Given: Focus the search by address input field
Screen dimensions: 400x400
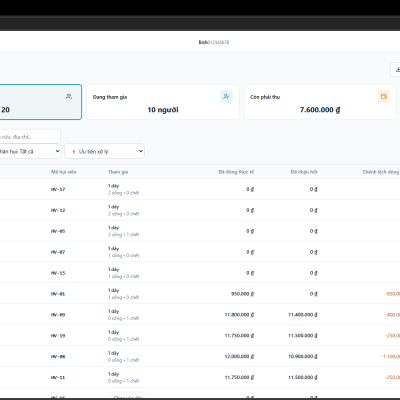Looking at the screenshot, I should [x=30, y=137].
